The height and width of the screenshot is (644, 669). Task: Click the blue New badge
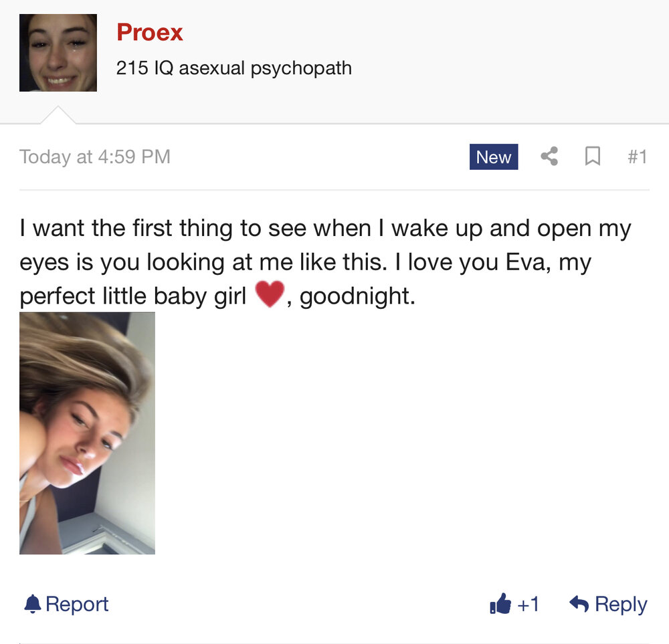[494, 157]
